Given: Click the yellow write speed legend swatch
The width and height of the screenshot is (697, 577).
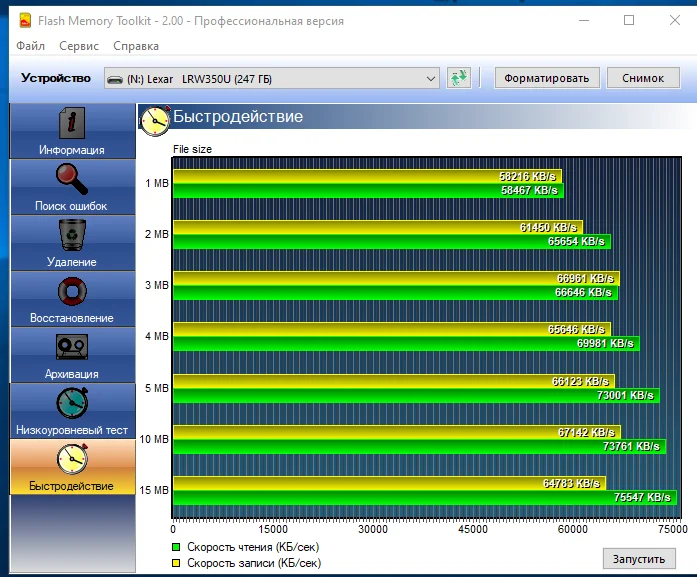Looking at the screenshot, I should [176, 563].
